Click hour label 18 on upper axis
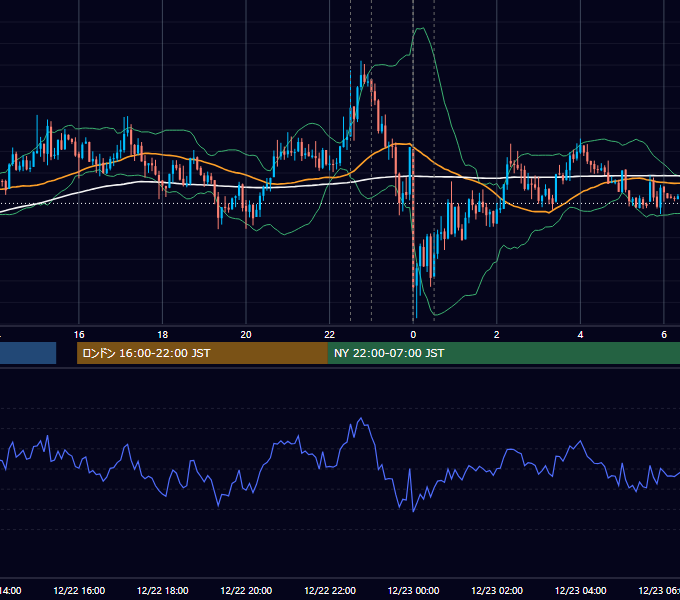The width and height of the screenshot is (680, 600). (163, 335)
